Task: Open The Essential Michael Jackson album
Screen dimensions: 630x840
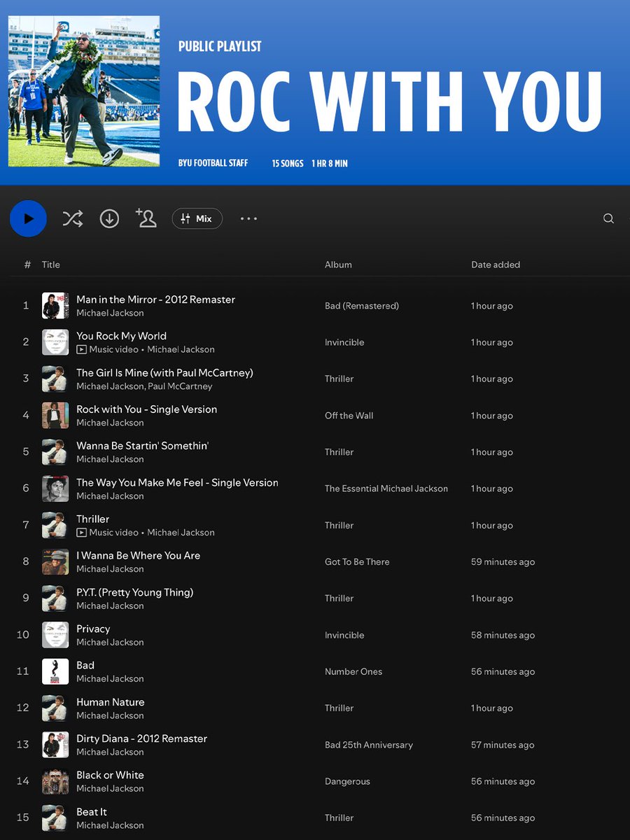Action: (386, 489)
